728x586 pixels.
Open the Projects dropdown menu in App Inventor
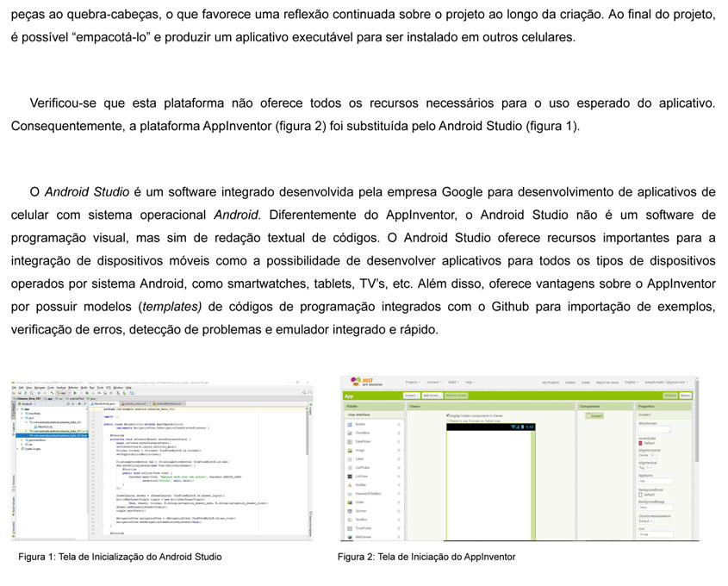[x=413, y=382]
